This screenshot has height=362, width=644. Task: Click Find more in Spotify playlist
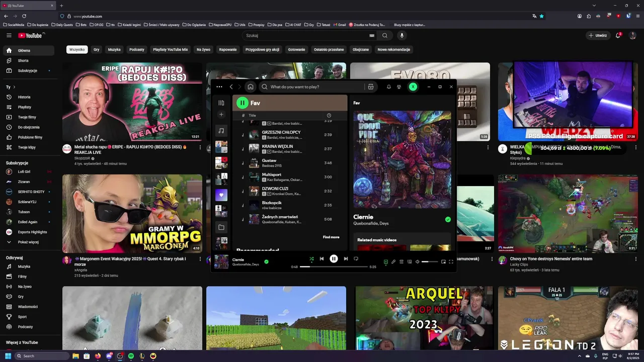pyautogui.click(x=331, y=237)
